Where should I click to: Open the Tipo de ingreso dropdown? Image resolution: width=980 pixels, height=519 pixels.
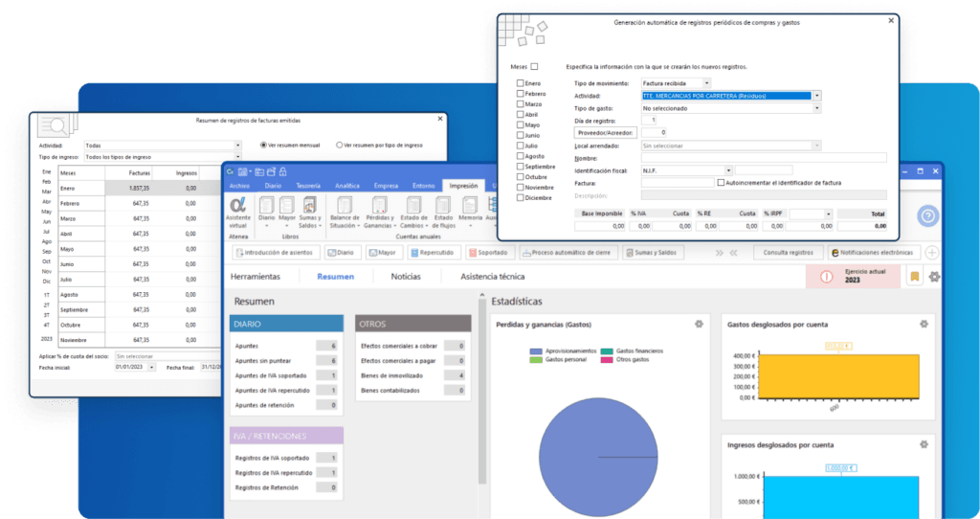click(237, 157)
